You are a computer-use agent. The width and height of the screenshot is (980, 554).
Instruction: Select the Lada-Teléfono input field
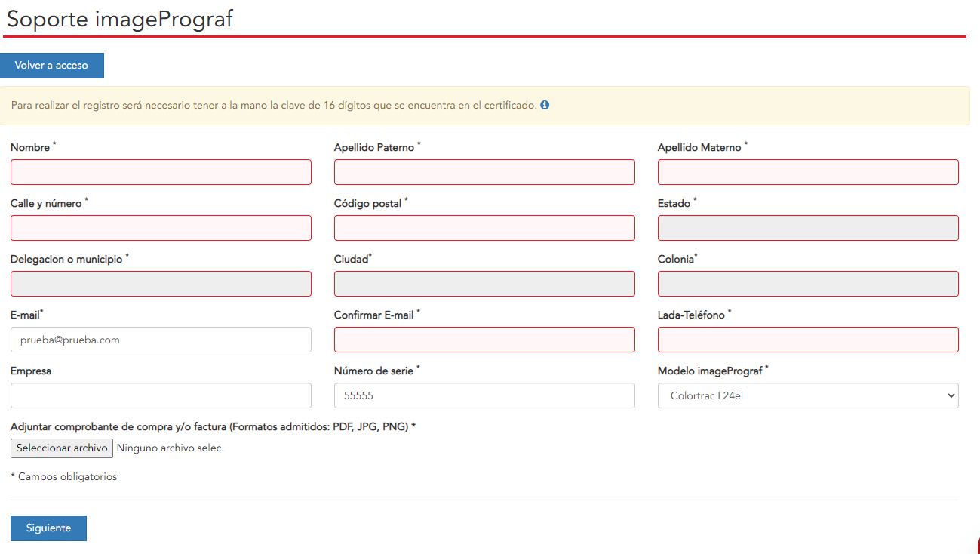click(808, 340)
